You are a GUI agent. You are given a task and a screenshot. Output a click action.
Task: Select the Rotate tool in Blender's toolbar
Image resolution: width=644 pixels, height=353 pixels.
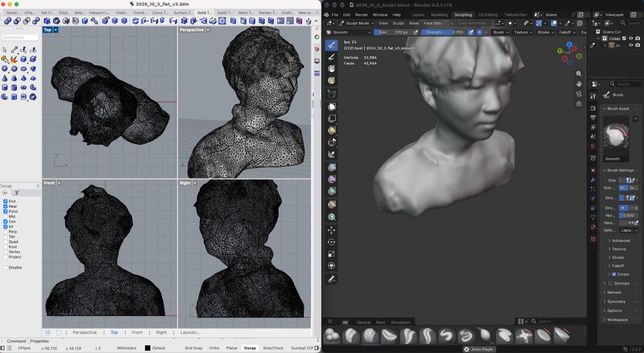point(331,242)
